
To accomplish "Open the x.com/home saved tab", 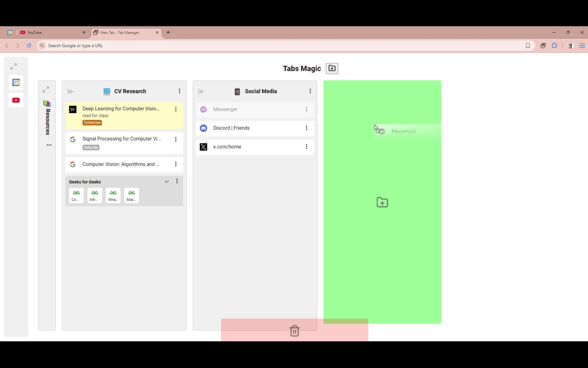I will (255, 147).
